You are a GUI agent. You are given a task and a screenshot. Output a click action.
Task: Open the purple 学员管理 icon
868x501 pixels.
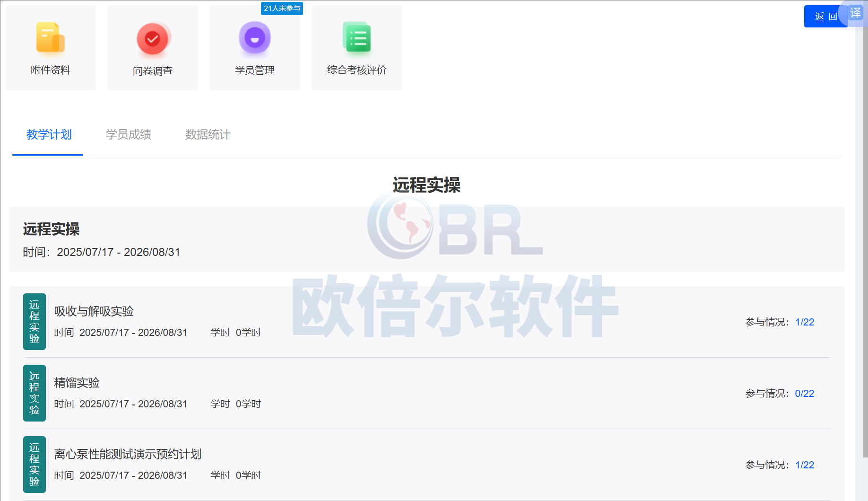[255, 38]
